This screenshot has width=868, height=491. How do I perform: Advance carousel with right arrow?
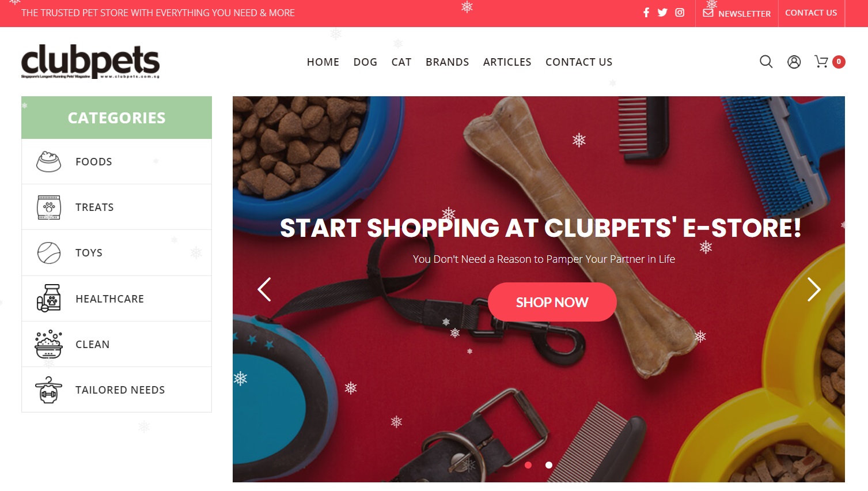pyautogui.click(x=813, y=289)
